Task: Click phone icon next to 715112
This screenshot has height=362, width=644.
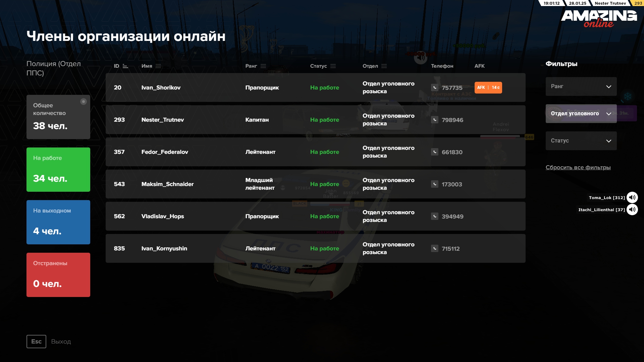Action: point(434,248)
